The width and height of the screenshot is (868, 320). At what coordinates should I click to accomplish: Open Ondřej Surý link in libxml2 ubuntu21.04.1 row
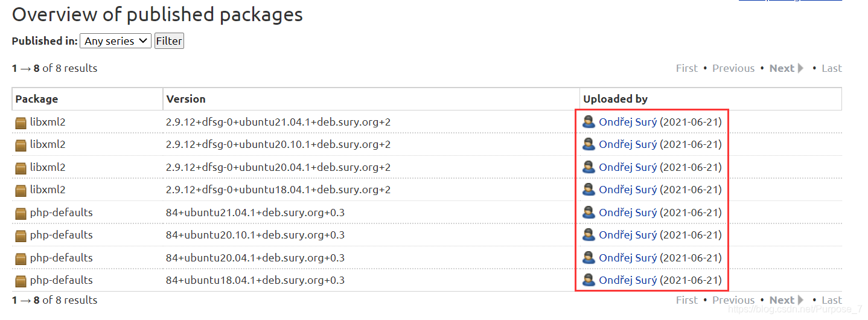tap(628, 122)
